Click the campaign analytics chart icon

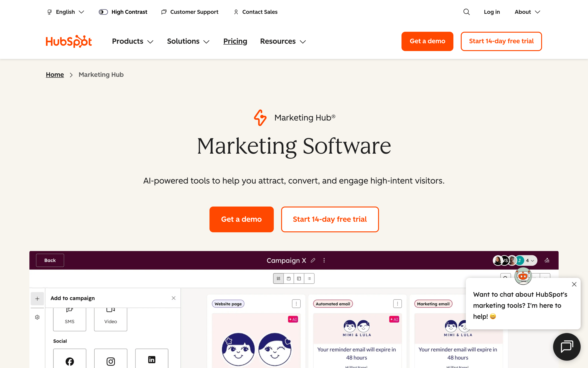tap(547, 260)
